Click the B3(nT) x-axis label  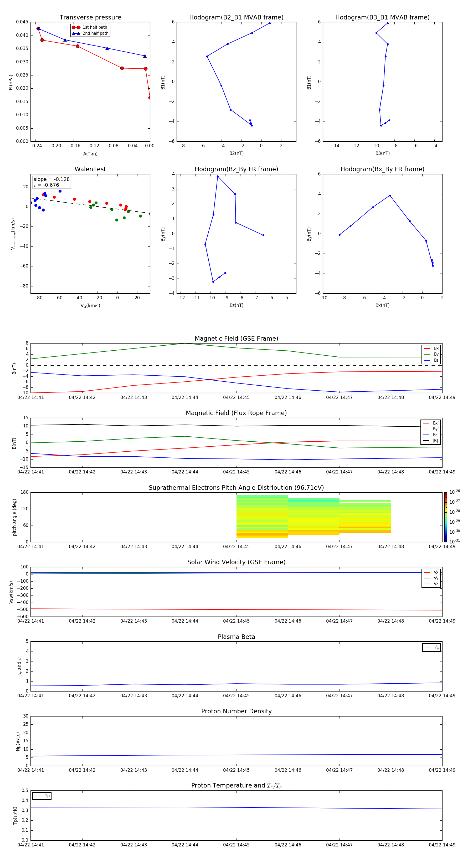pos(382,153)
